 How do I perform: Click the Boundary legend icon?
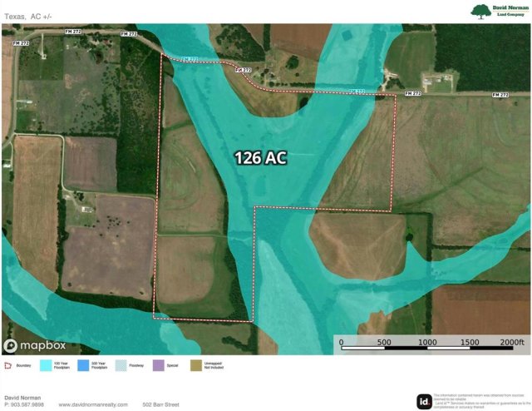pyautogui.click(x=7, y=365)
